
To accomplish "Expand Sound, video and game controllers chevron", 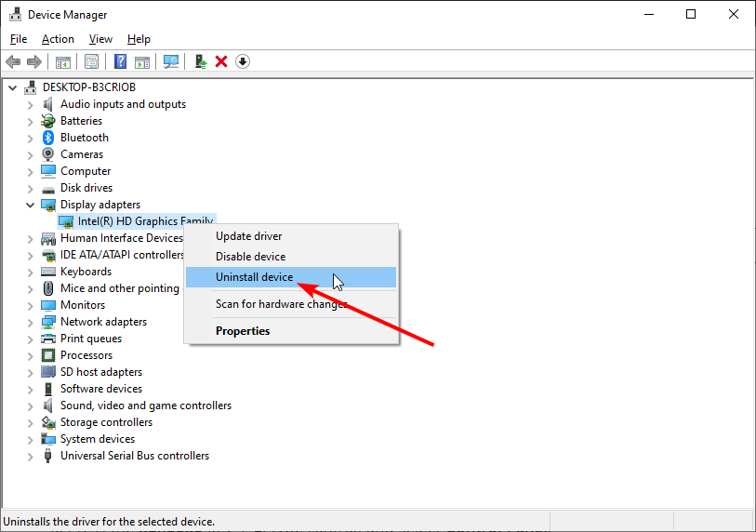I will 31,406.
